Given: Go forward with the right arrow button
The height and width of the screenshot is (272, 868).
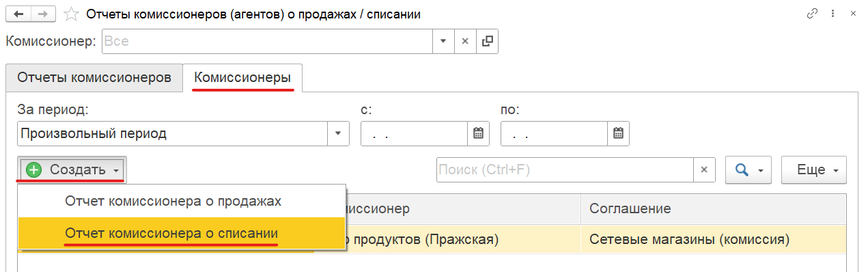Looking at the screenshot, I should tap(42, 14).
